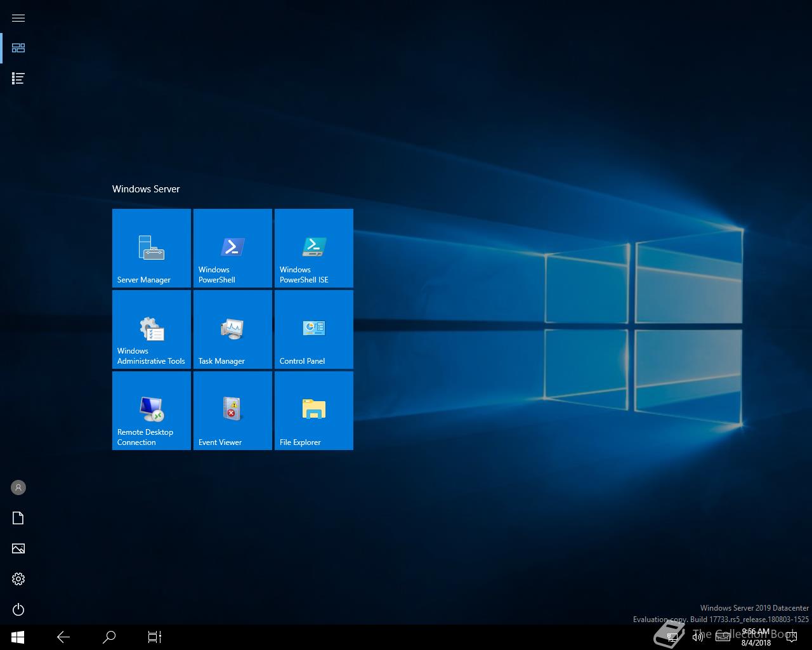Launch the Remote Desktop Connection tile

[x=152, y=411]
